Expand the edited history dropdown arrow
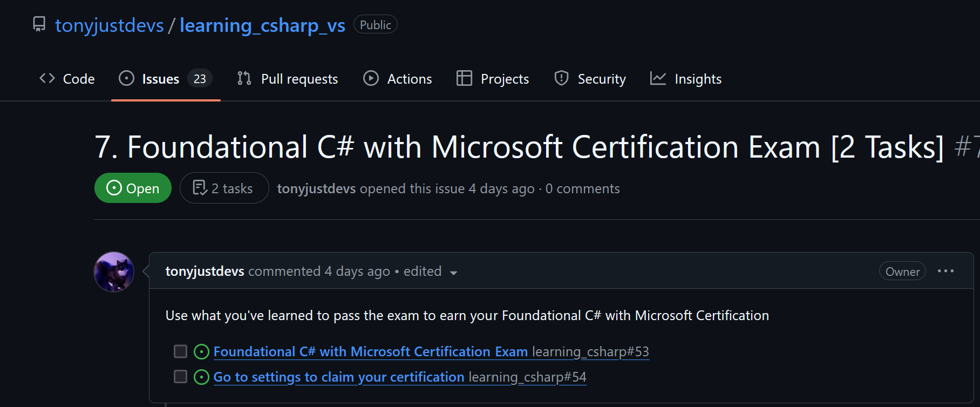Screen dimensions: 980x407 453,273
